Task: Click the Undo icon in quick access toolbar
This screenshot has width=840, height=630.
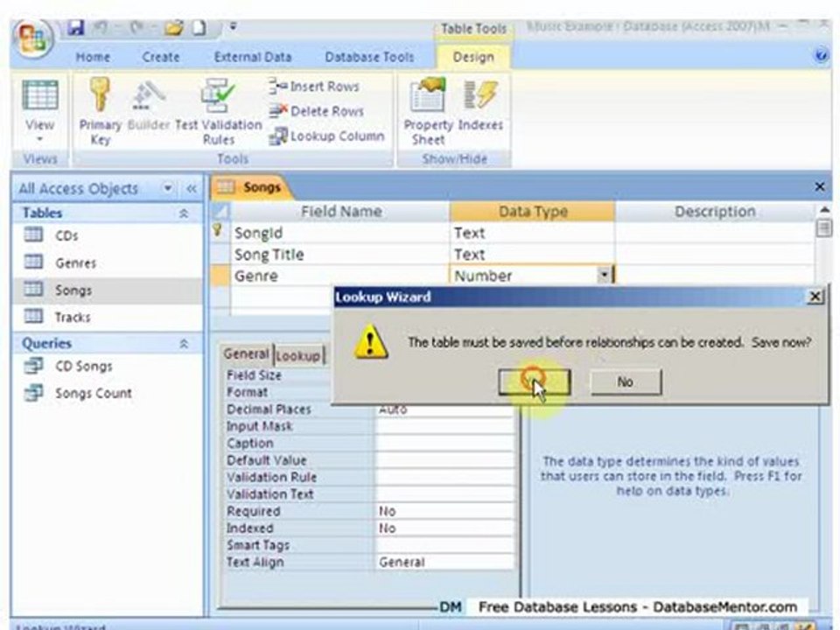Action: coord(100,27)
